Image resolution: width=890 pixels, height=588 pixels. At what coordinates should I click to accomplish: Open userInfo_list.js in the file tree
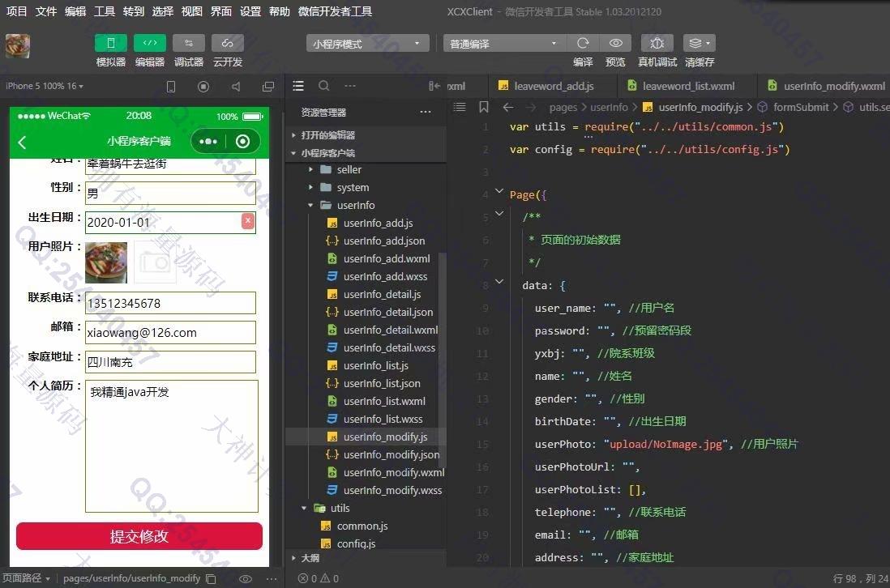[x=375, y=366]
